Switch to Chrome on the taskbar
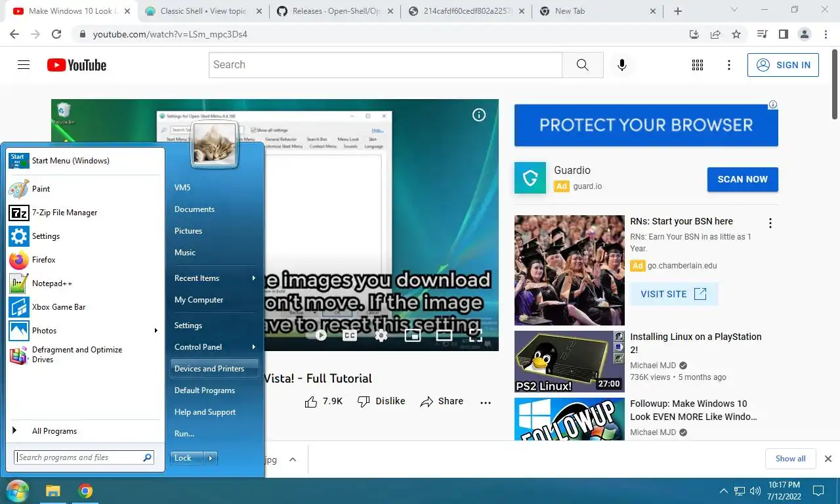 pos(85,491)
